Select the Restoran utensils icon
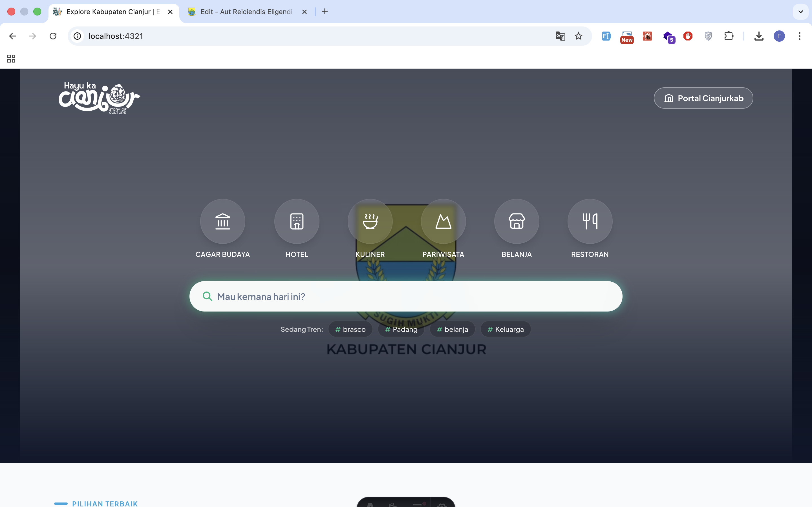The width and height of the screenshot is (812, 507). click(x=590, y=221)
